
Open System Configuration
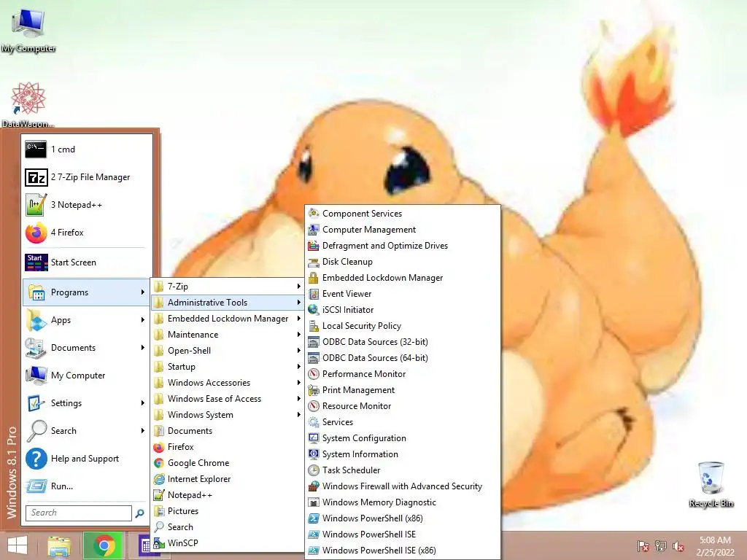pos(403,438)
